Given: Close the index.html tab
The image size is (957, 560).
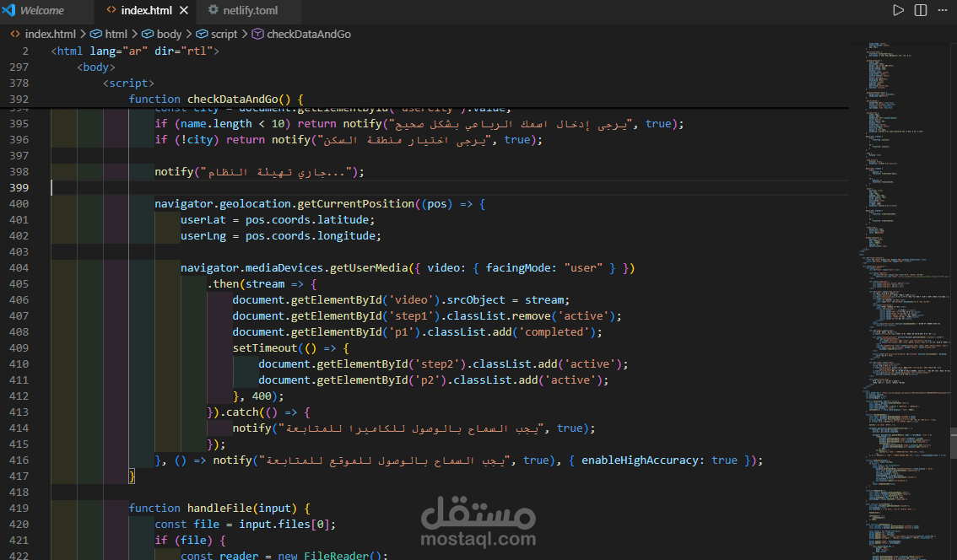Looking at the screenshot, I should (x=184, y=10).
